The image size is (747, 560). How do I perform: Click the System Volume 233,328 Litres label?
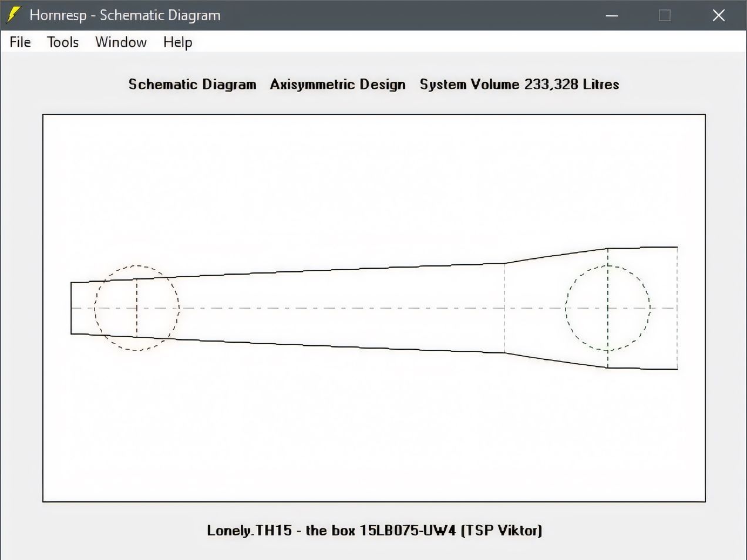pos(519,85)
